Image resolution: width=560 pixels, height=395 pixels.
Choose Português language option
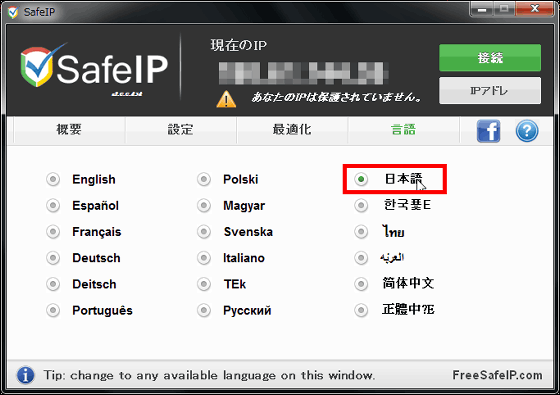[53, 310]
